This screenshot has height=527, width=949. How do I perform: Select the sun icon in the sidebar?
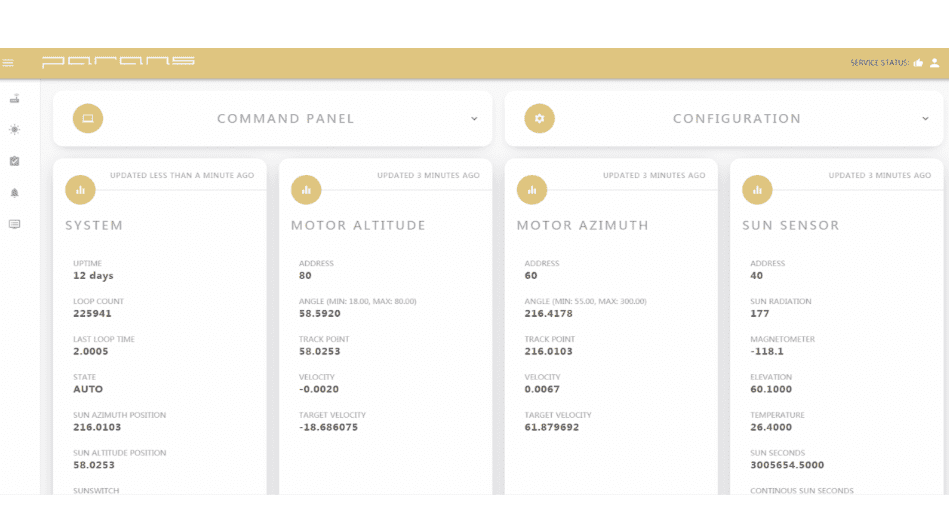coord(14,129)
